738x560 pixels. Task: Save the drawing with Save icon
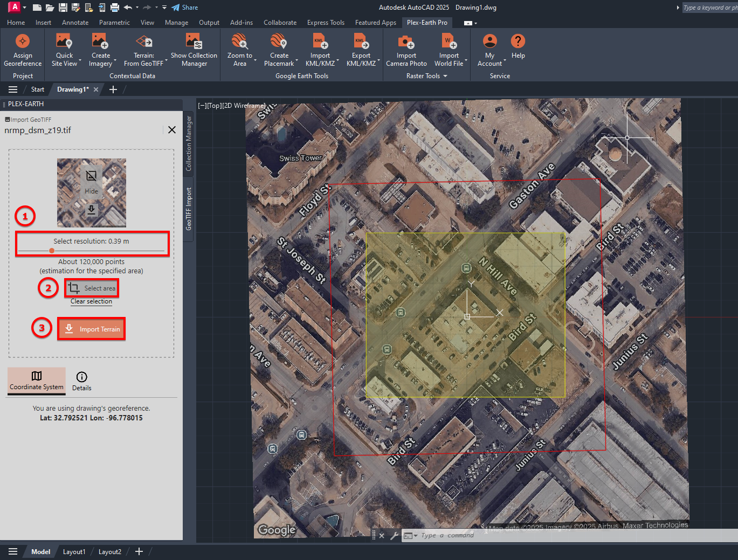click(63, 8)
